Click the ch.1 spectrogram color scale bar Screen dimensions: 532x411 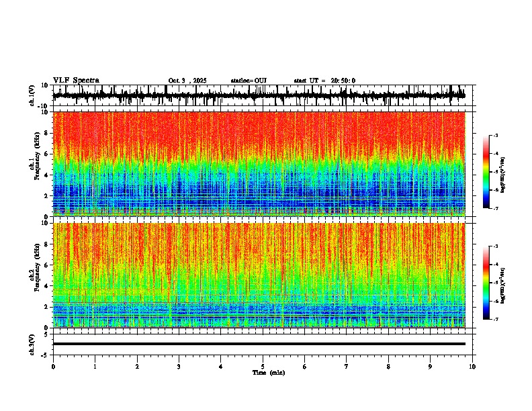(486, 172)
